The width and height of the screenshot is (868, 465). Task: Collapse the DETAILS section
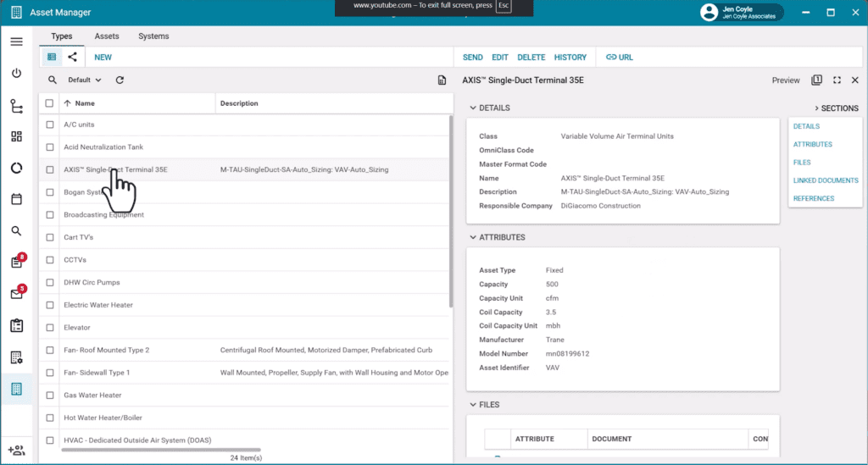(x=473, y=108)
